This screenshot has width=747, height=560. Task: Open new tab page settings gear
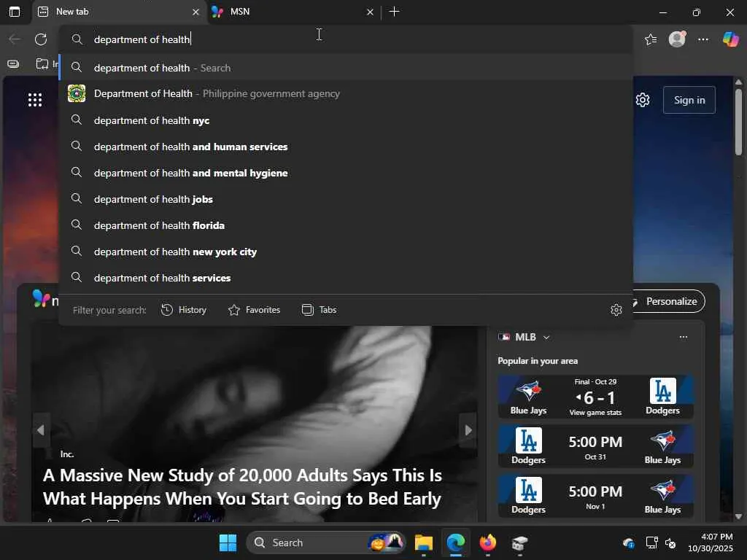[643, 100]
